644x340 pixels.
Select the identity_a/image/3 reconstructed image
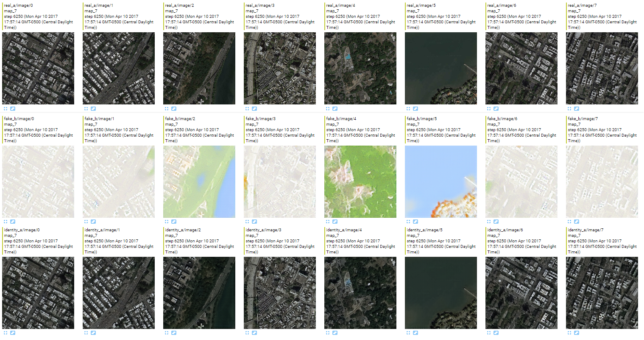[x=280, y=293]
